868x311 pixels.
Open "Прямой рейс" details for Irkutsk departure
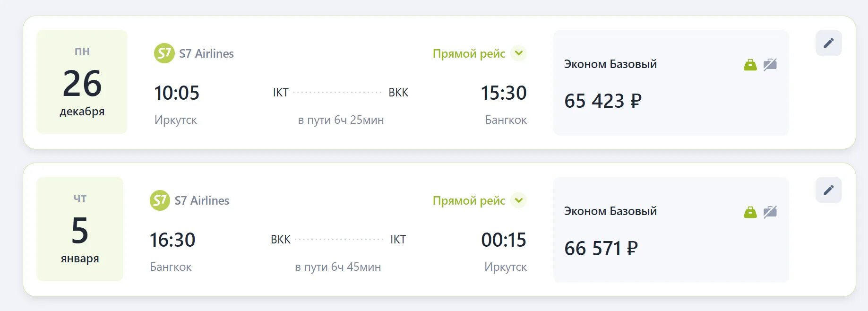click(x=469, y=54)
